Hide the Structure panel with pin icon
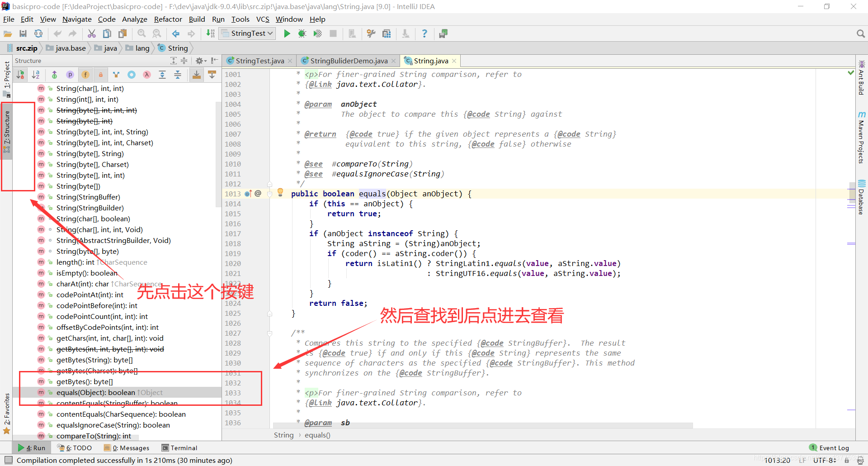 click(x=215, y=61)
